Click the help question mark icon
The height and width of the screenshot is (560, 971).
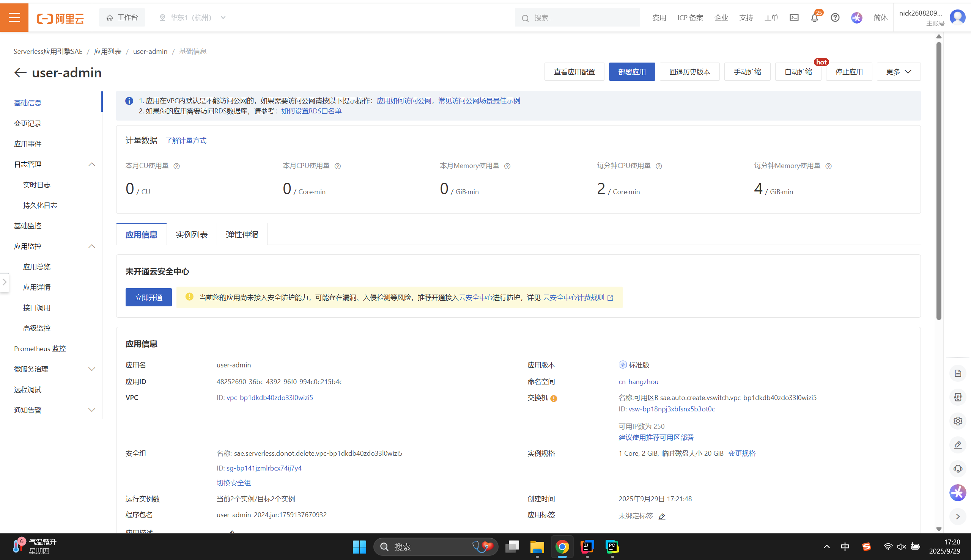pos(835,18)
